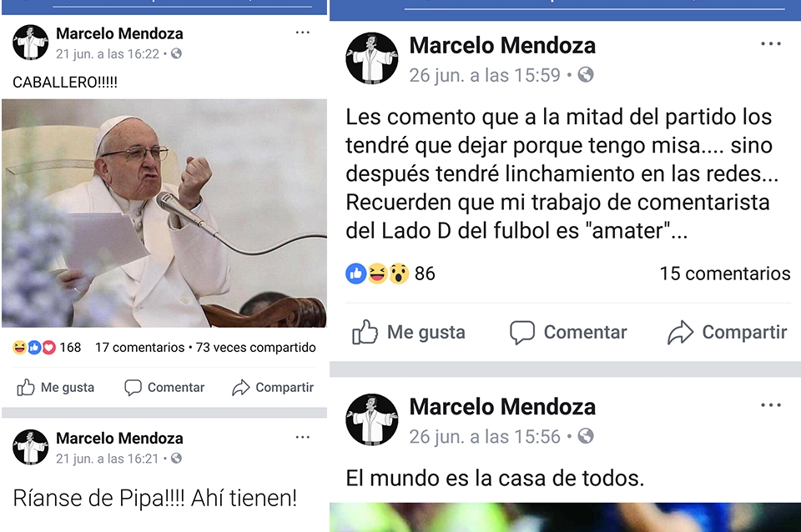
Task: Like the 'Les comento' post with Me gusta
Action: coord(408,333)
